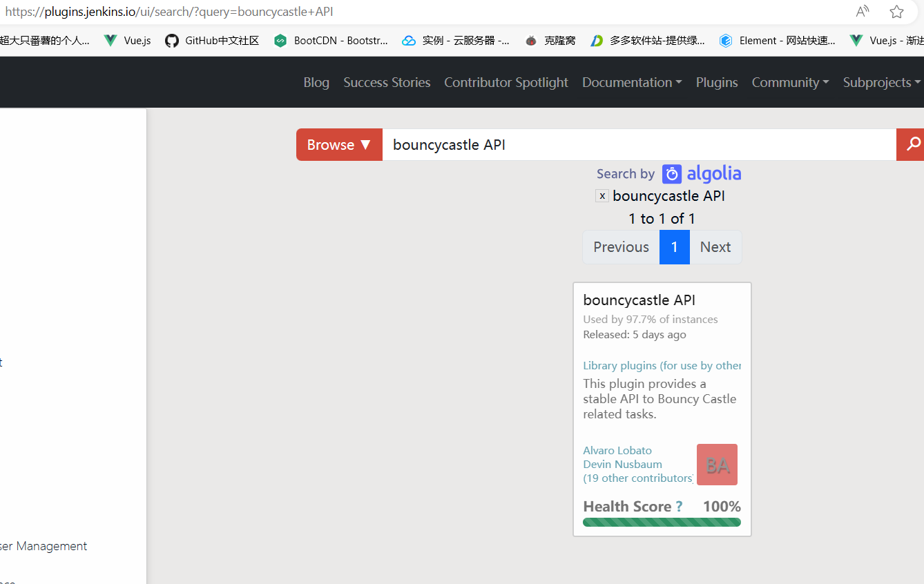Click the Library plugins category link
Viewport: 924px width, 584px height.
pyautogui.click(x=662, y=366)
